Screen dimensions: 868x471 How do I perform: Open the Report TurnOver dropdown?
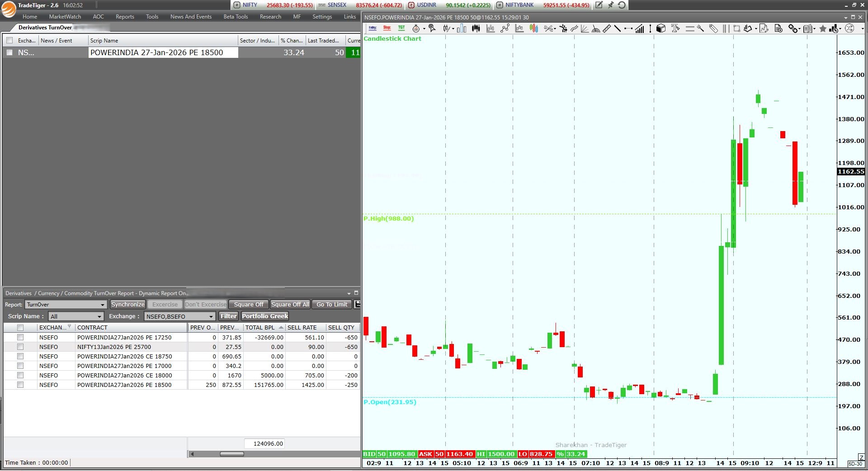point(66,305)
